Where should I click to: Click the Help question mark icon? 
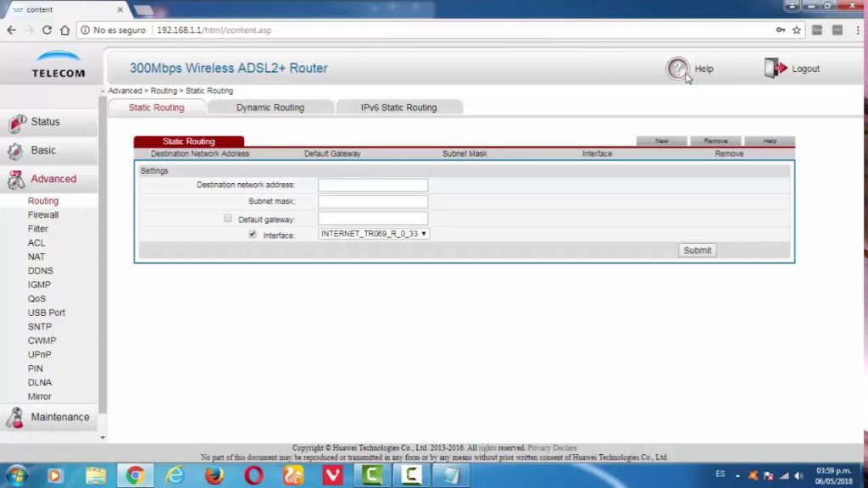(677, 69)
